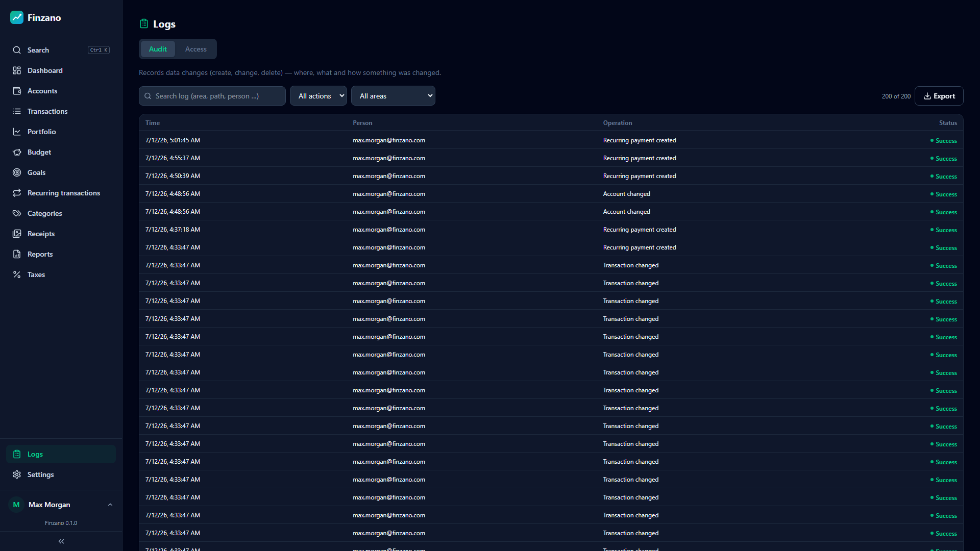
Task: Click the 200 of 200 count text
Action: tap(896, 96)
